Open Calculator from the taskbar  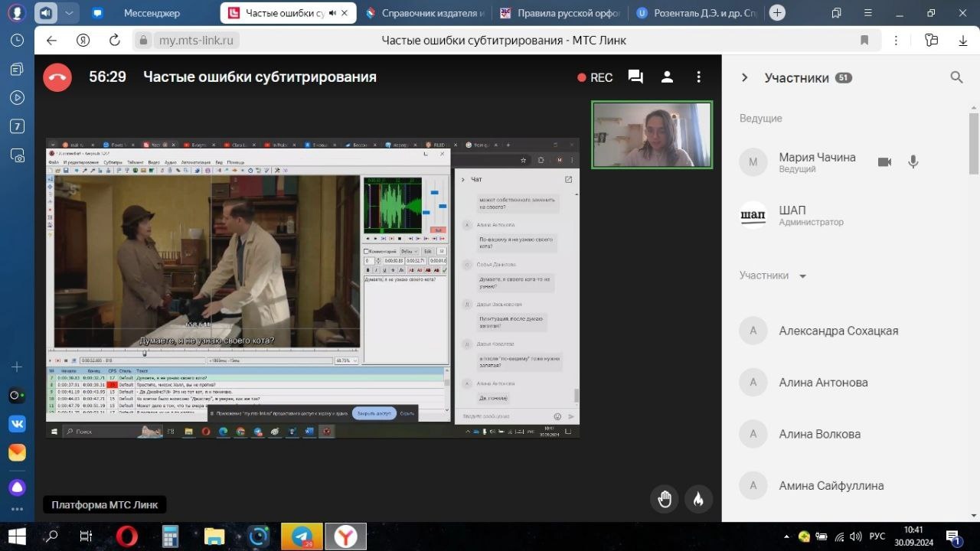click(170, 536)
